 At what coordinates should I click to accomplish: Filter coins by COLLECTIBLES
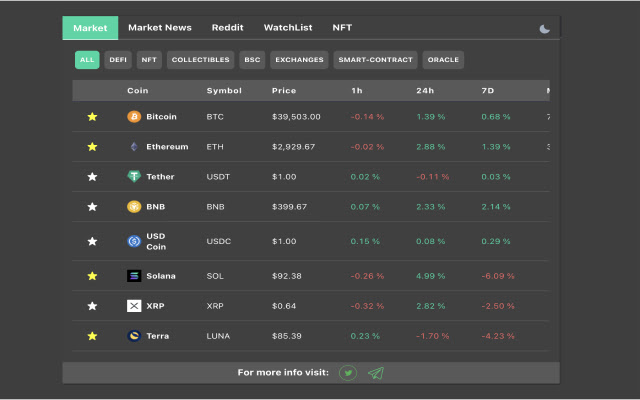(x=200, y=60)
